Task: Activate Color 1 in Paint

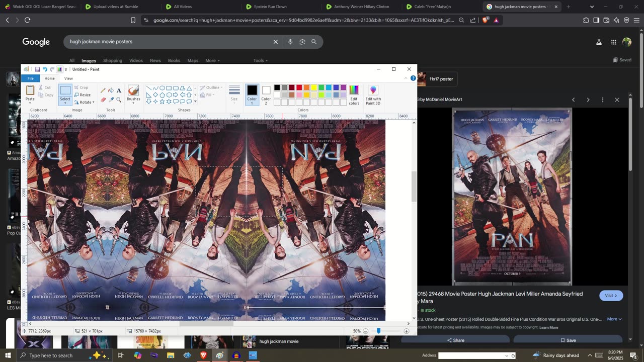Action: point(252,95)
